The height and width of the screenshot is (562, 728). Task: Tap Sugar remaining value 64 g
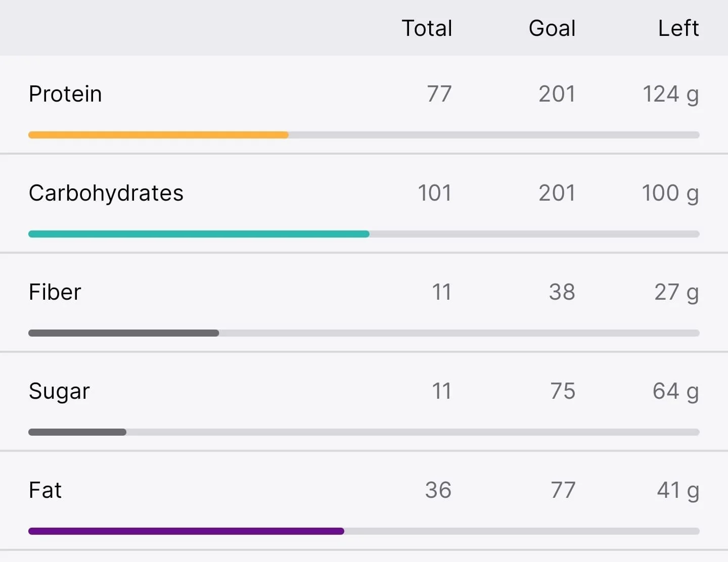(676, 392)
